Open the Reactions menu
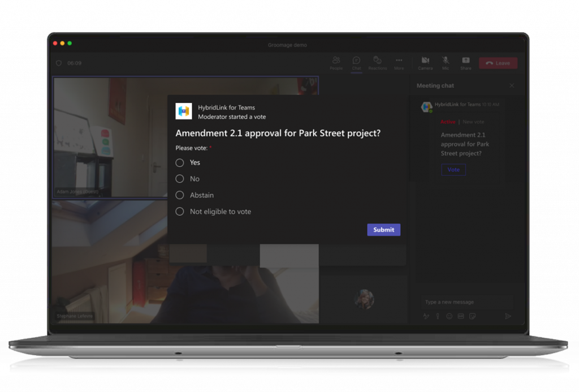Image resolution: width=579 pixels, height=392 pixels. tap(377, 62)
